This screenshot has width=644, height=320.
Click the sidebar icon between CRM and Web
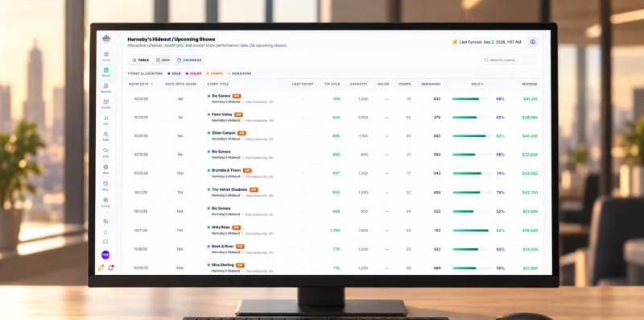click(106, 152)
